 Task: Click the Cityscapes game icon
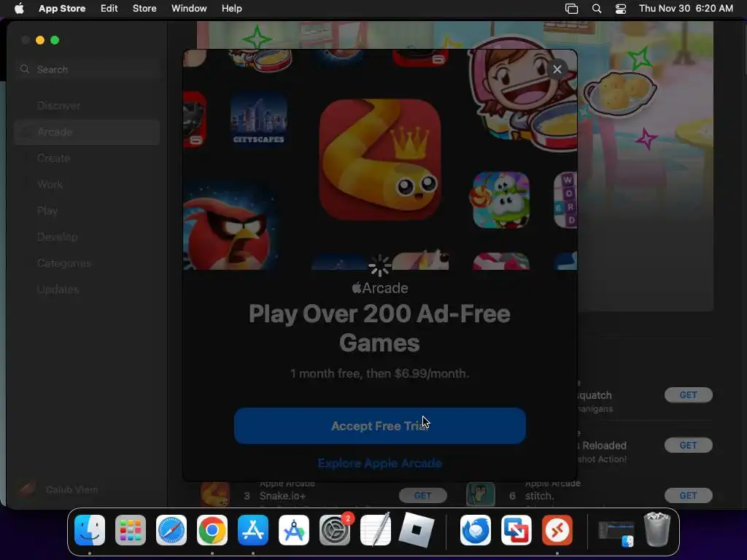pyautogui.click(x=259, y=119)
